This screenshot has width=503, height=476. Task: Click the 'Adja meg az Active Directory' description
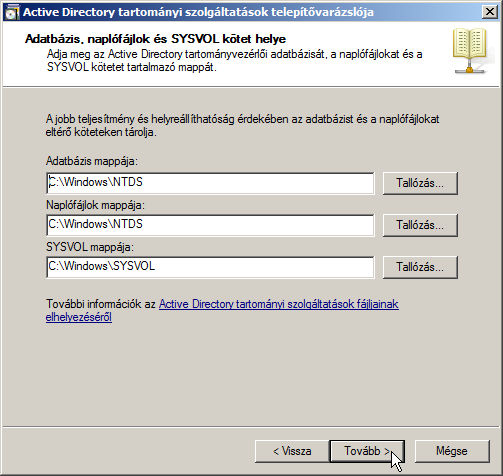tap(234, 60)
